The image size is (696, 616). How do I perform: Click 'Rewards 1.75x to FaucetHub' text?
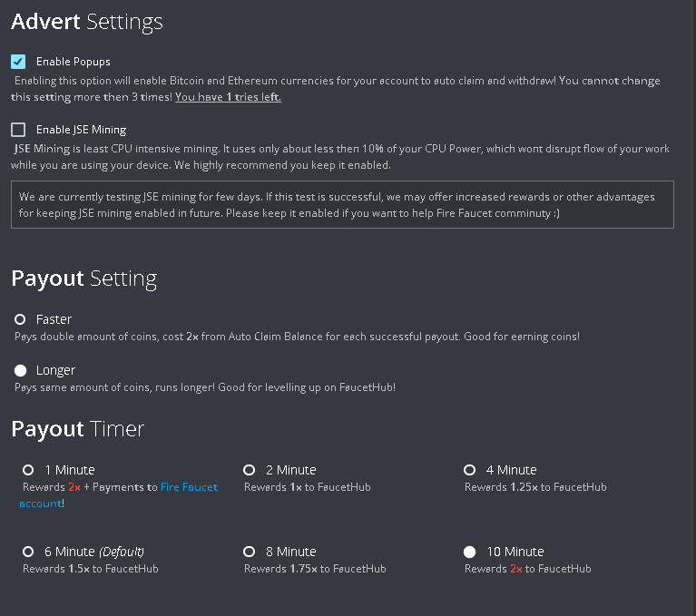315,569
